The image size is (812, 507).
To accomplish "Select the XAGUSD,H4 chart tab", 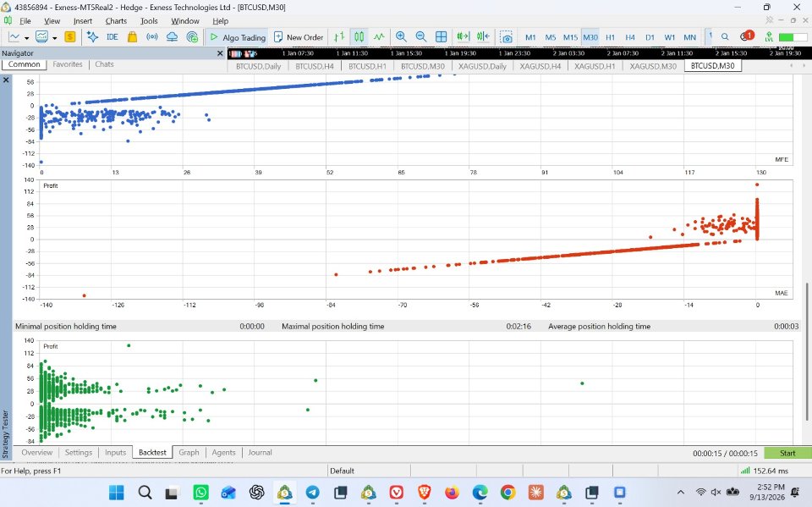I will click(540, 66).
